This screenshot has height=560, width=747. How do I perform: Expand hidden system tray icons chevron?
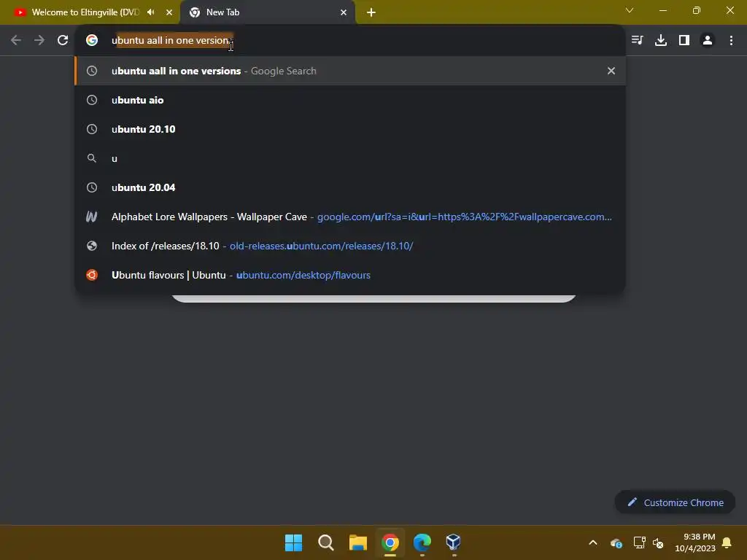click(x=593, y=542)
